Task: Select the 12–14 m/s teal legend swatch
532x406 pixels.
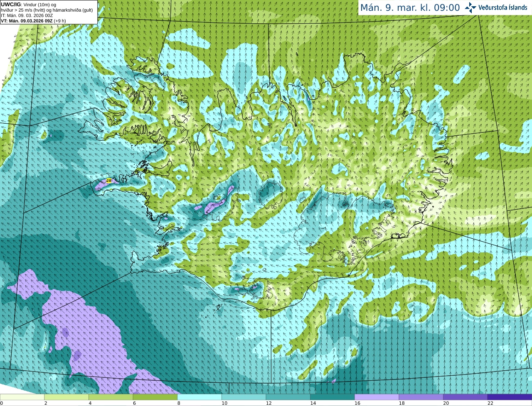Action: 288,397
